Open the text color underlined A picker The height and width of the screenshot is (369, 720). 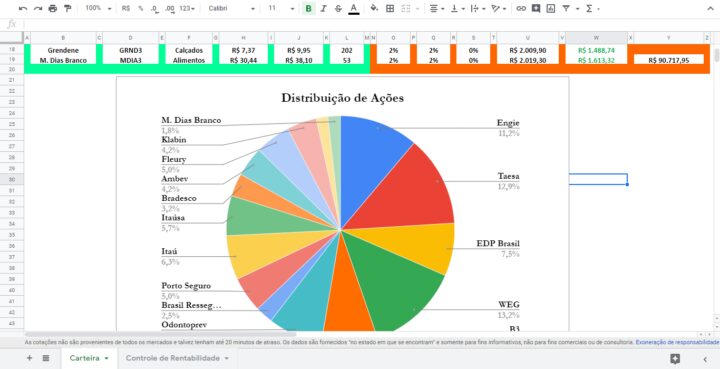click(354, 8)
